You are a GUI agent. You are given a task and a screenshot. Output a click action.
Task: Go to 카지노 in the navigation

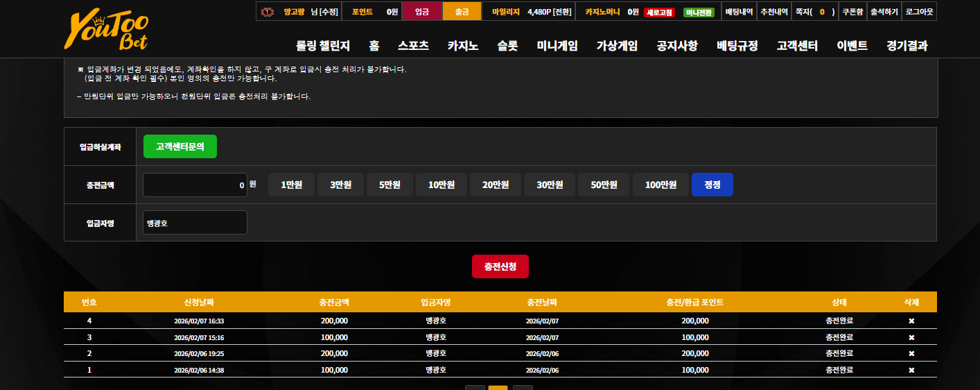pos(462,46)
